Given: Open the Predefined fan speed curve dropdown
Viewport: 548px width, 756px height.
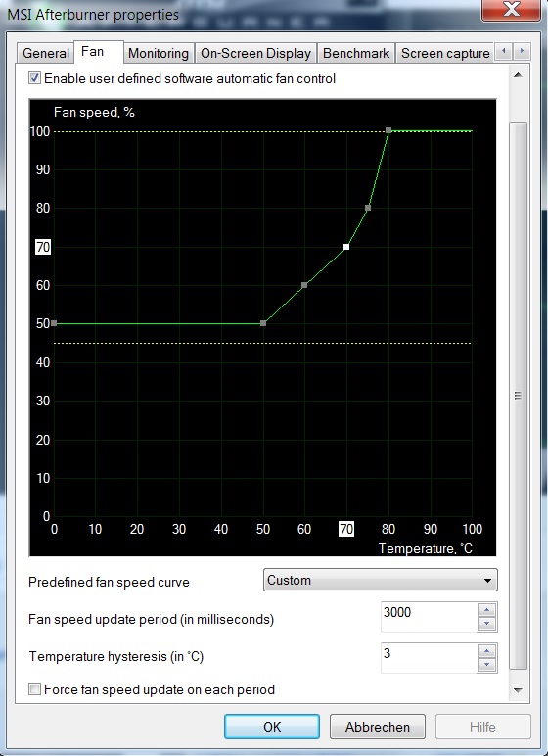Looking at the screenshot, I should point(381,580).
